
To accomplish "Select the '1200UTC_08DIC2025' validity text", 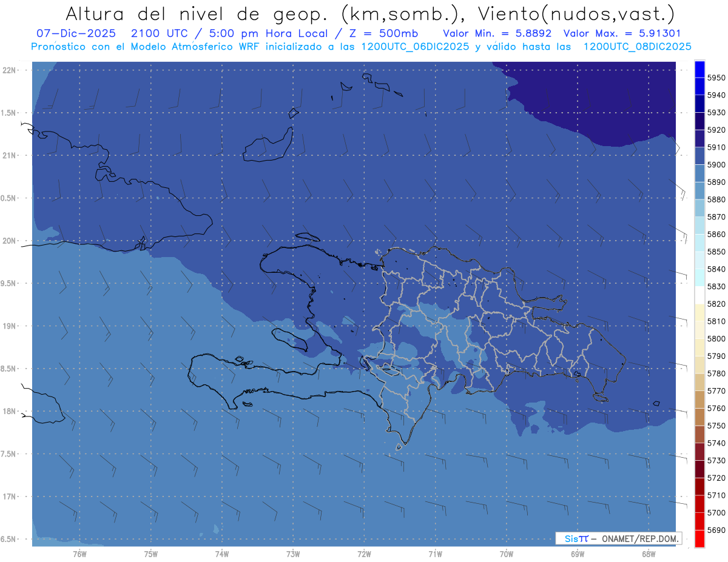I will [636, 47].
